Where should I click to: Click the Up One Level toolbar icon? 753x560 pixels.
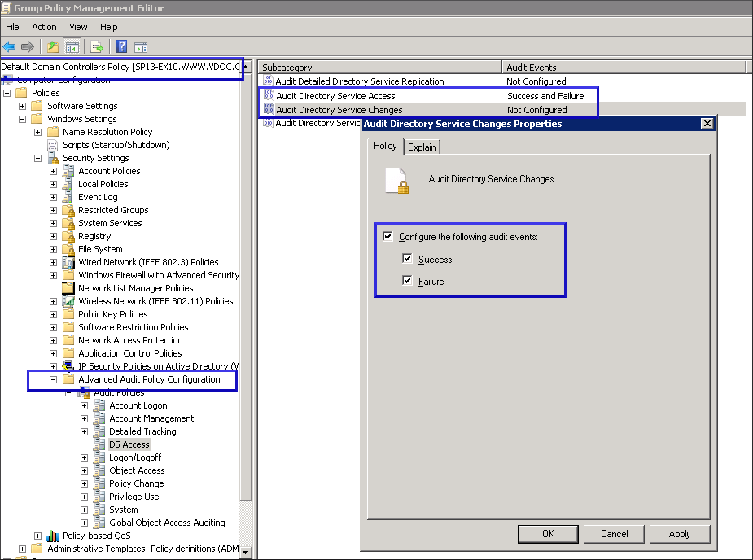pyautogui.click(x=54, y=46)
